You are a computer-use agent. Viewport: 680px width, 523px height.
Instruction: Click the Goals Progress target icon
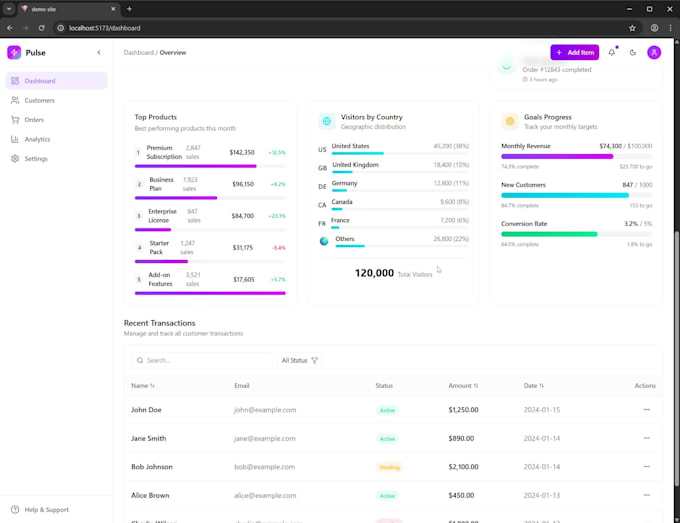[510, 121]
